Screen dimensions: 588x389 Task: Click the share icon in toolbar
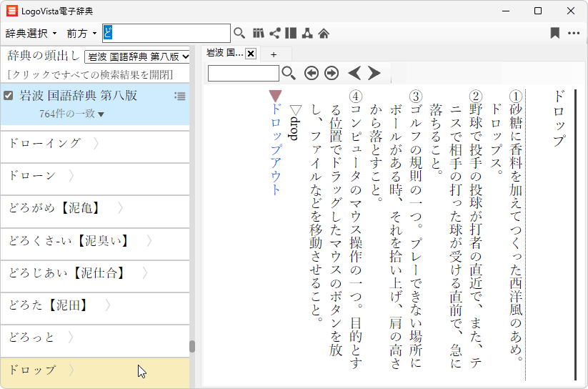[x=274, y=33]
